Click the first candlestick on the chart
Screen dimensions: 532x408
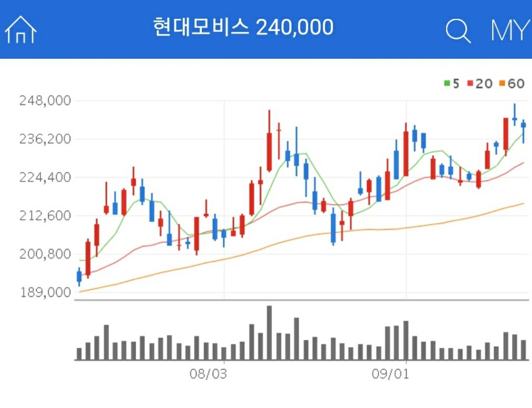[78, 276]
